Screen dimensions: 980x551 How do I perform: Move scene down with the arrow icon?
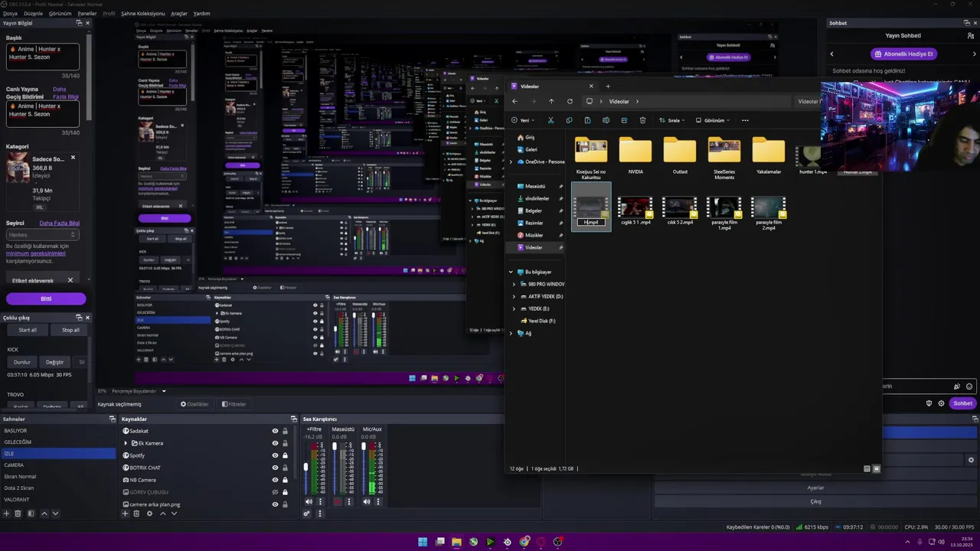tap(55, 514)
